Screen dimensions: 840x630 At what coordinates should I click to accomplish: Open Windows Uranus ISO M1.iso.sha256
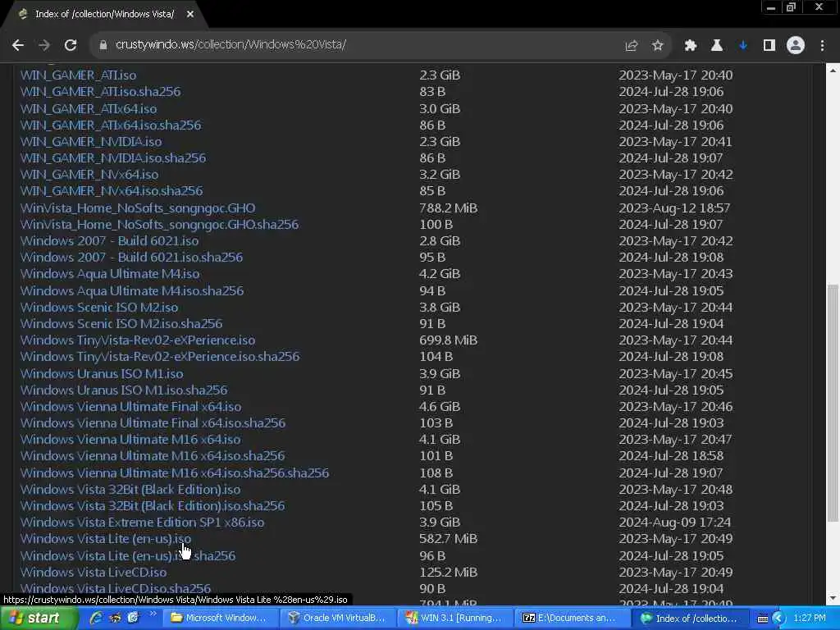[x=124, y=390]
